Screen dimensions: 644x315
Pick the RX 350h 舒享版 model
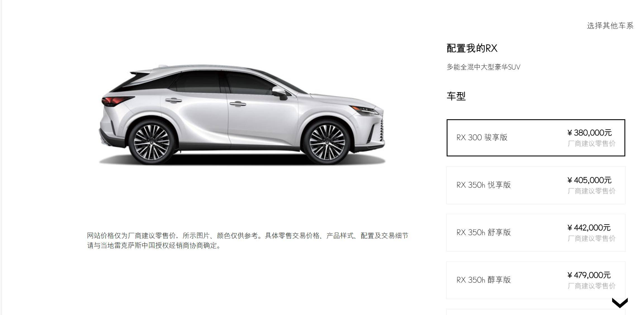pos(536,233)
